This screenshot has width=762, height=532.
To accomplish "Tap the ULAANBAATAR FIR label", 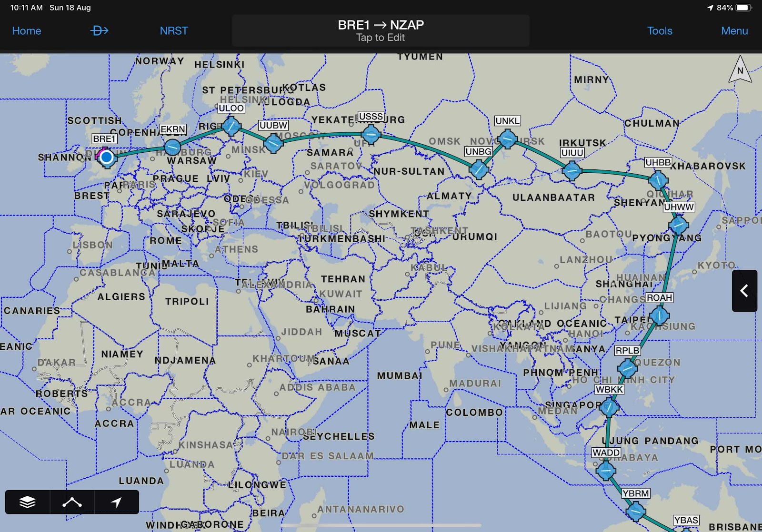I will coord(554,197).
